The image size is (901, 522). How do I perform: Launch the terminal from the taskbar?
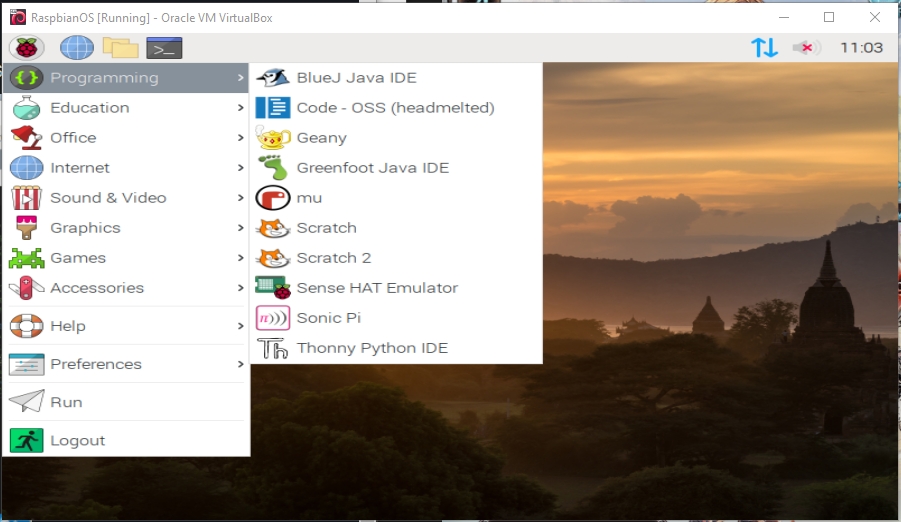pyautogui.click(x=164, y=47)
